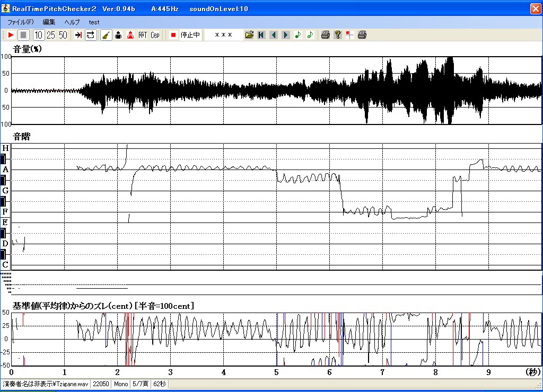Screen dimensions: 543x392
Task: Start playback with the red play button
Action: click(x=11, y=35)
